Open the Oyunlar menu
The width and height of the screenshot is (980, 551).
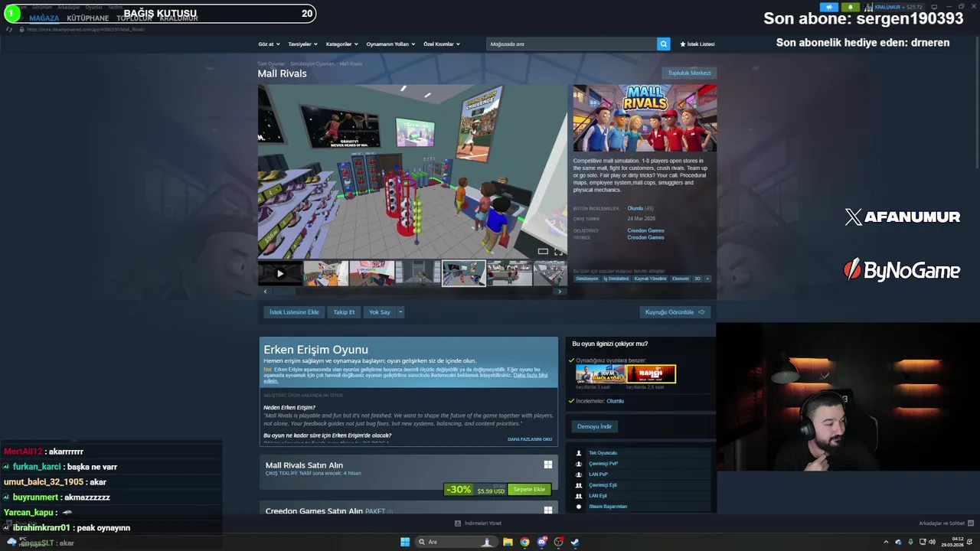point(93,7)
